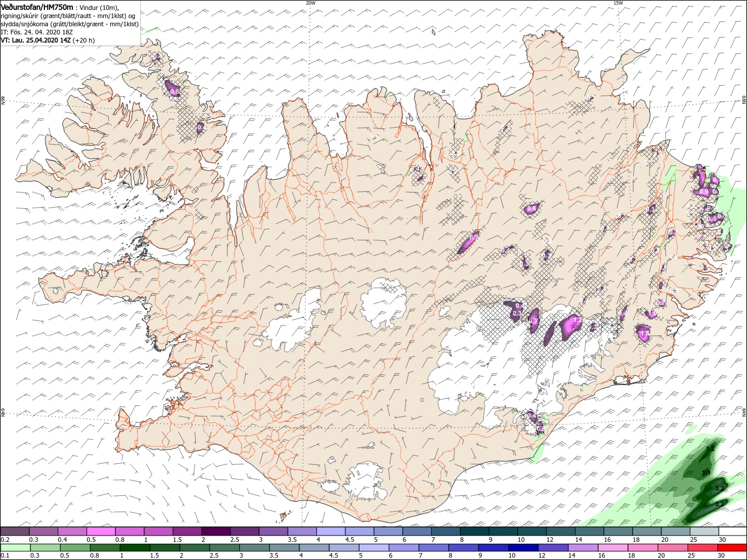The width and height of the screenshot is (747, 560).
Task: Pick the medium green 0.8 swatch in lower legend
Action: point(104,548)
